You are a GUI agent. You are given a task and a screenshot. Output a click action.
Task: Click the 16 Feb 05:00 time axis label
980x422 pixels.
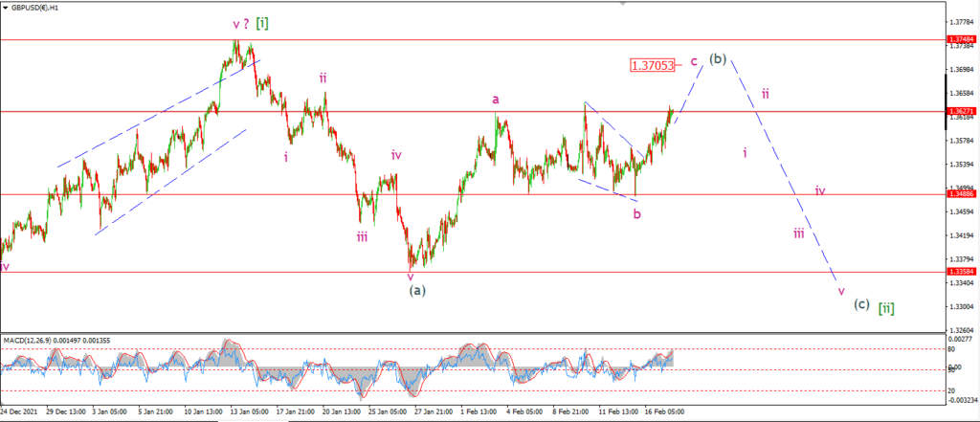(x=666, y=412)
